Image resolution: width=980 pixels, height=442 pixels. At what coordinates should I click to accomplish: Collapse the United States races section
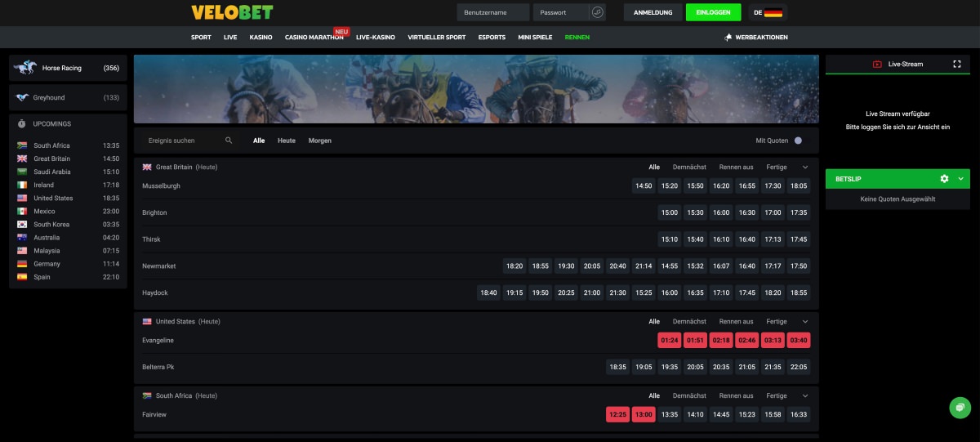tap(805, 322)
